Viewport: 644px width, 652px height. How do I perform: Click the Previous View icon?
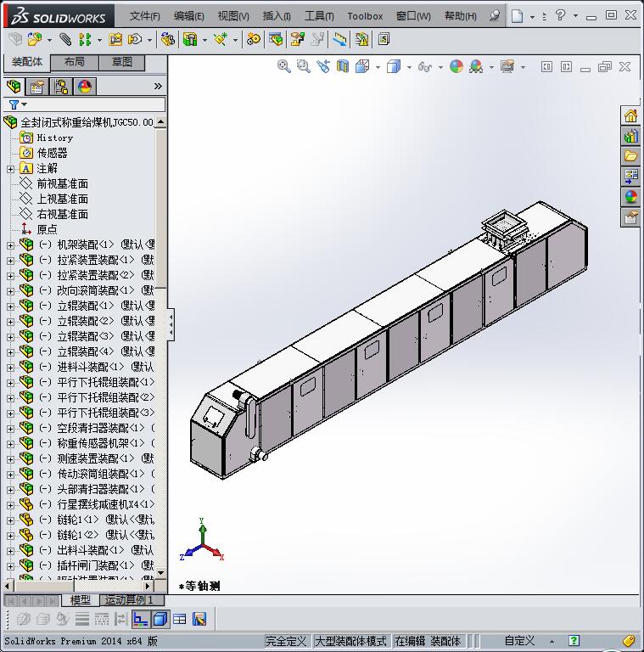point(322,66)
